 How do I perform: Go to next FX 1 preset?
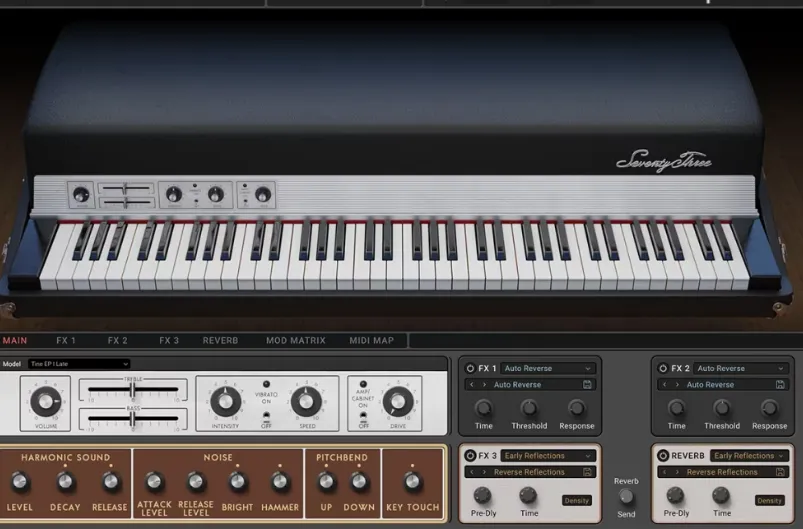coord(484,385)
